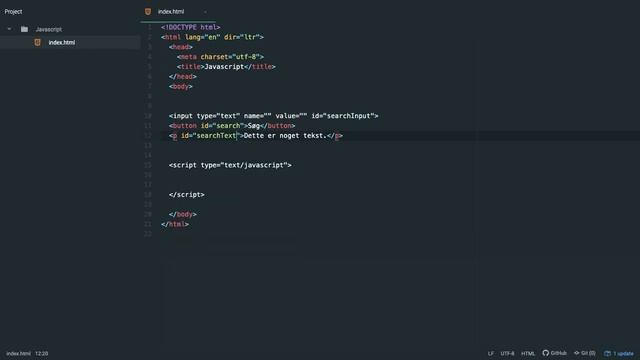Click the Project panel header

(13, 11)
